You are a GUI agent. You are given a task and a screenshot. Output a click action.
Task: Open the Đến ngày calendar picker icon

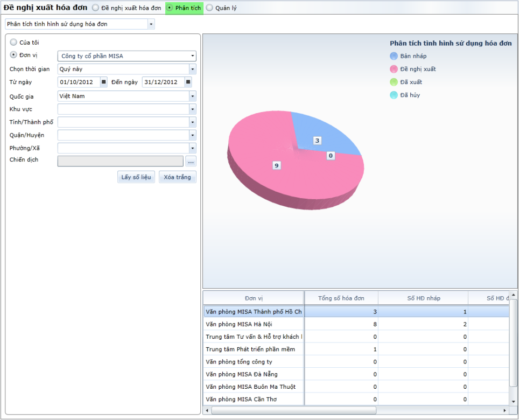[188, 82]
